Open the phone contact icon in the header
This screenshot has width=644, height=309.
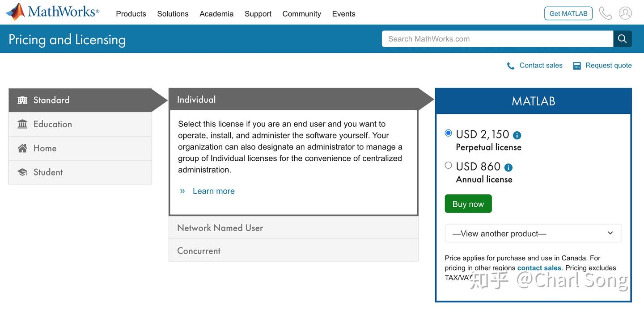606,13
